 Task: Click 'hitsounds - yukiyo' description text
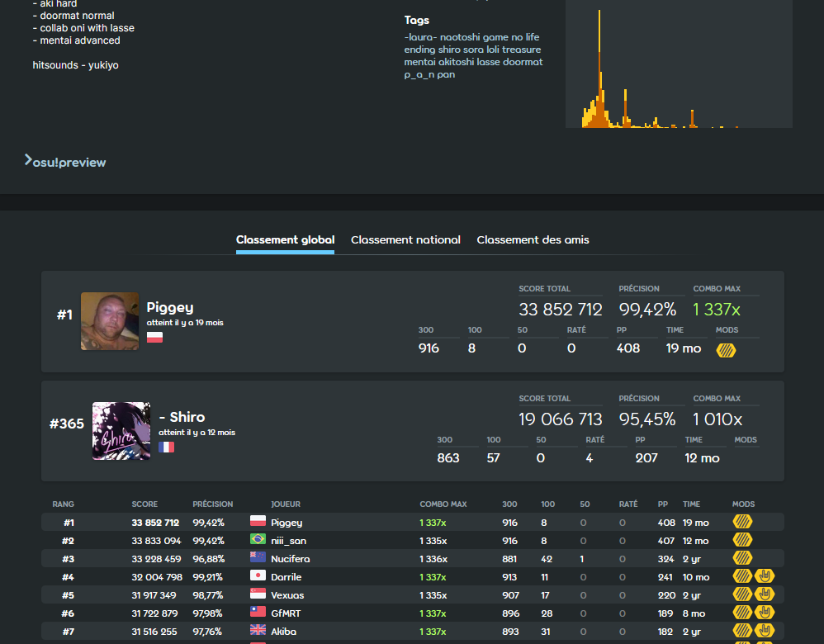click(x=76, y=65)
